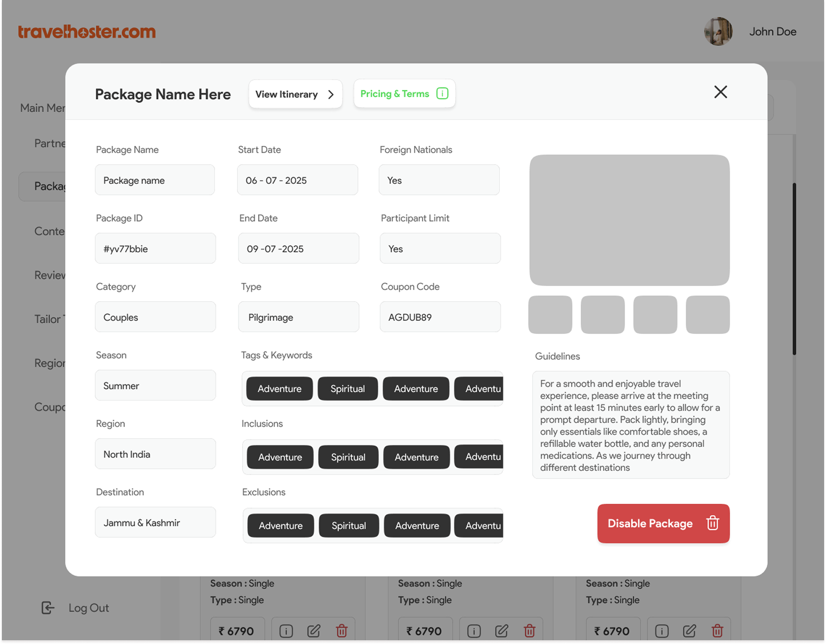Click the View Itinerary chevron arrow
The image size is (826, 644).
tap(331, 94)
